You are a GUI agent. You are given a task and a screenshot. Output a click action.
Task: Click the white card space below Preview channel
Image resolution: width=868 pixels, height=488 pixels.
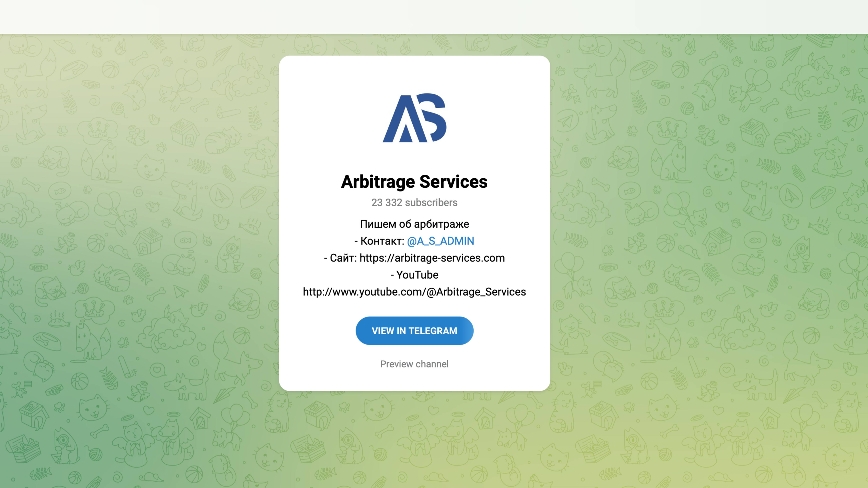(x=415, y=381)
